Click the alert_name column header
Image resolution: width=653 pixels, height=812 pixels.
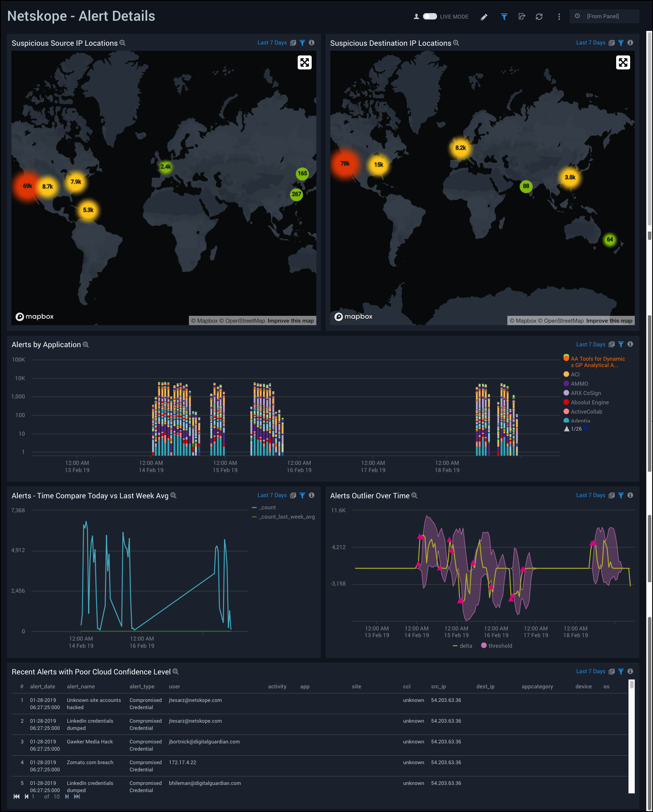(x=81, y=687)
